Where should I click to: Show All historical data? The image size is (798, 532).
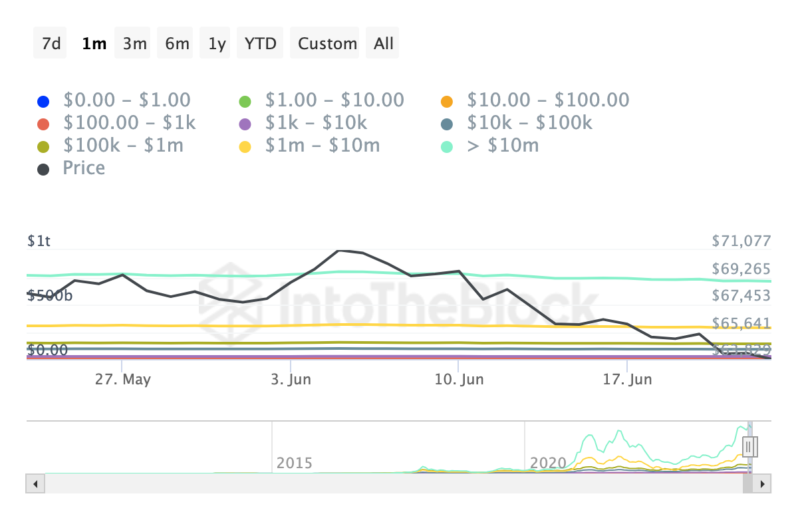pyautogui.click(x=384, y=44)
